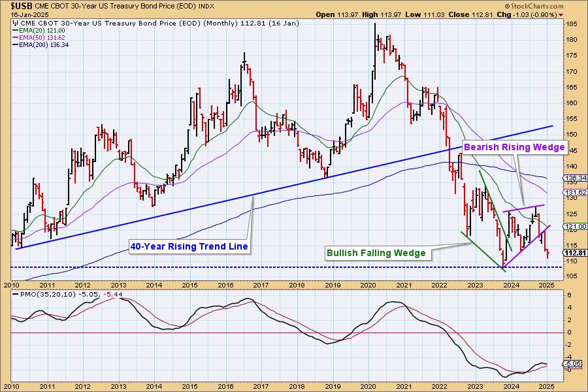Click the EMA(50) purple line legend marker

click(14, 37)
